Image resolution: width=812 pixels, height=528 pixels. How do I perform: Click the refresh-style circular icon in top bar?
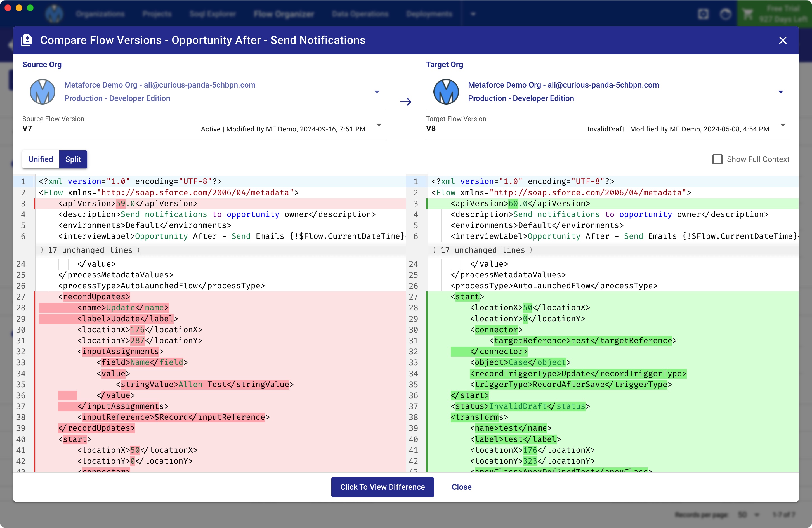pos(725,14)
